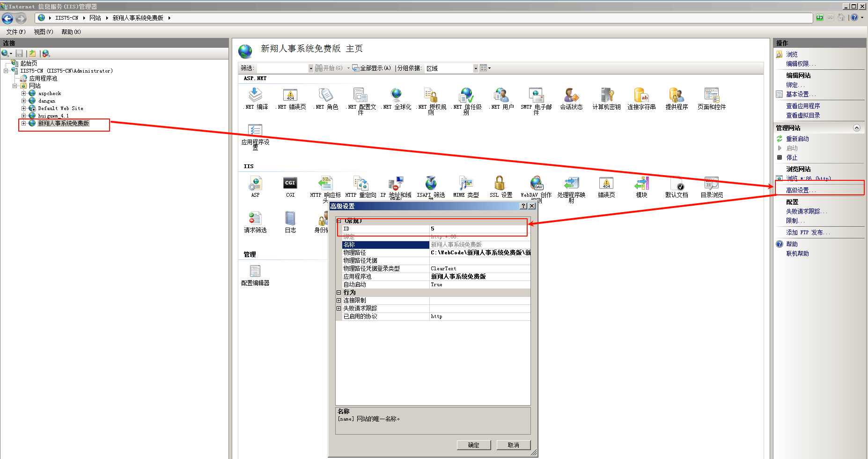Click 确定 in the 高级设置 dialog
Viewport: 868px width, 459px height.
pos(474,445)
